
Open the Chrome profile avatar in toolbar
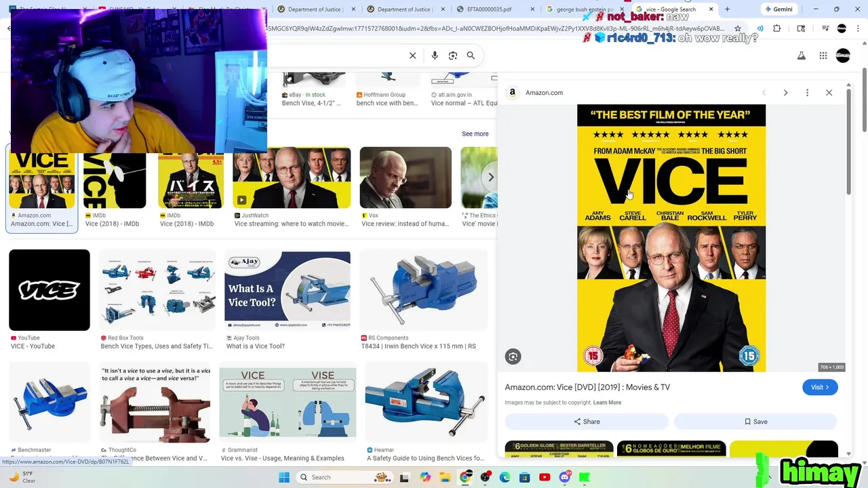coord(842,28)
